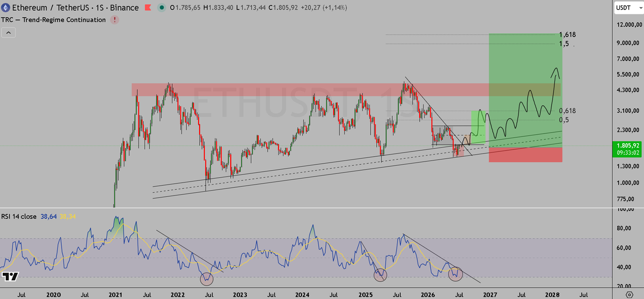Click the TradingView logo

point(10,277)
